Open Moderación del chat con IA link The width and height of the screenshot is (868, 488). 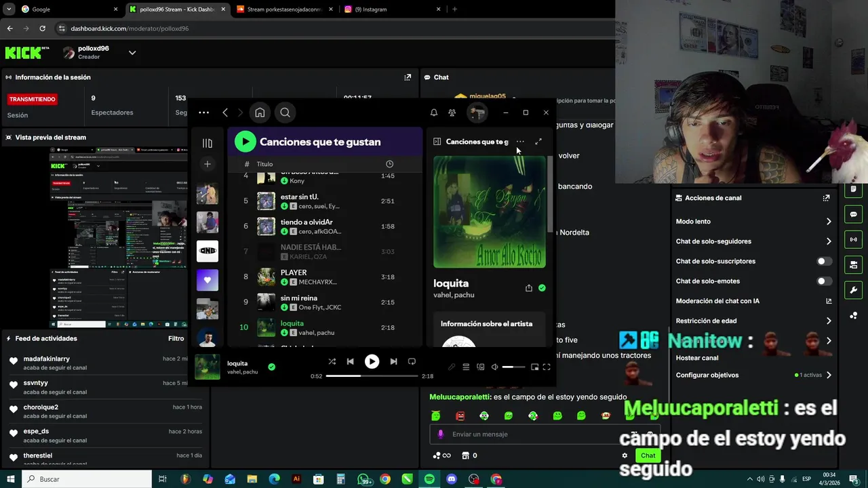click(x=829, y=301)
